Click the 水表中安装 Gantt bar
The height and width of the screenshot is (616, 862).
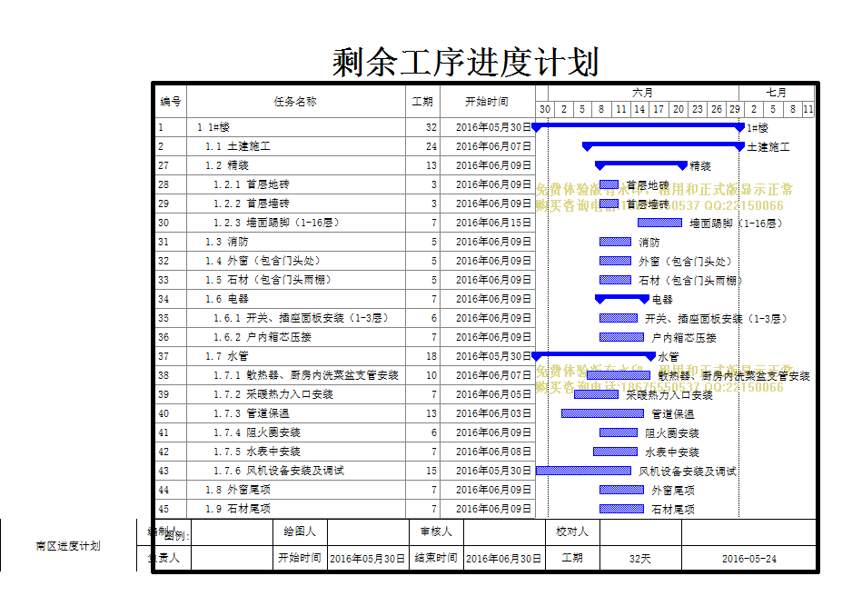tap(615, 452)
